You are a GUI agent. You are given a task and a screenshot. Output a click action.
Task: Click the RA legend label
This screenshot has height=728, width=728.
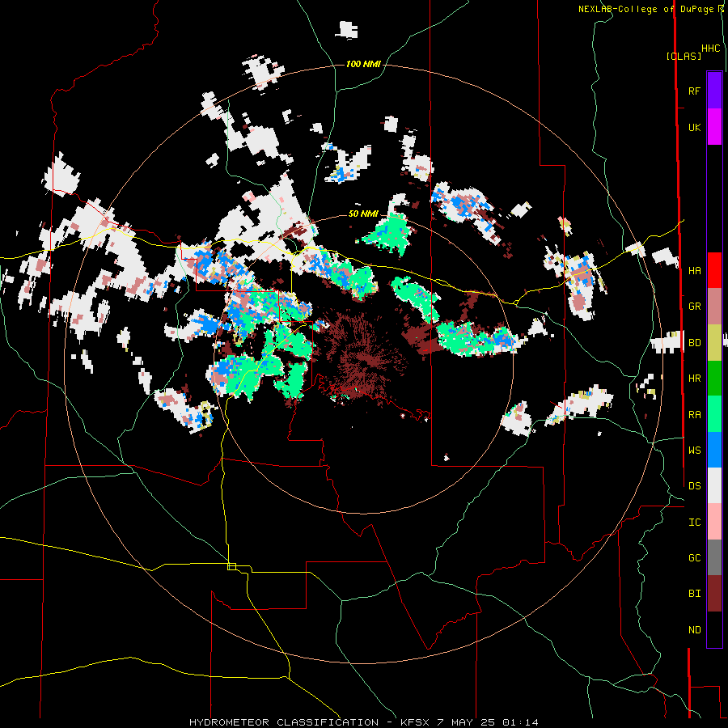[x=694, y=415]
